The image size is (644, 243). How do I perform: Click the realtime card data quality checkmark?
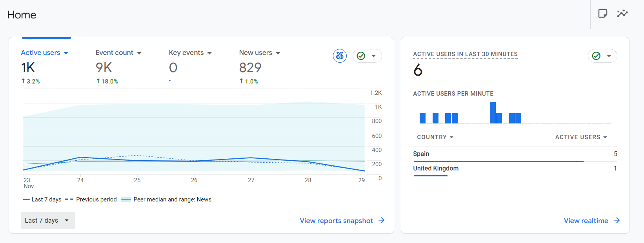(x=596, y=56)
